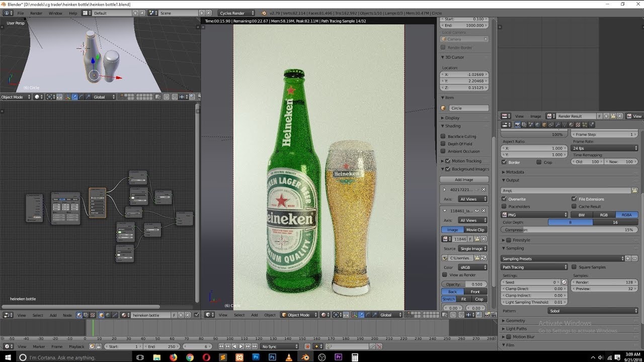Image resolution: width=644 pixels, height=362 pixels.
Task: Uncheck Background Images checkbox
Action: pos(448,169)
